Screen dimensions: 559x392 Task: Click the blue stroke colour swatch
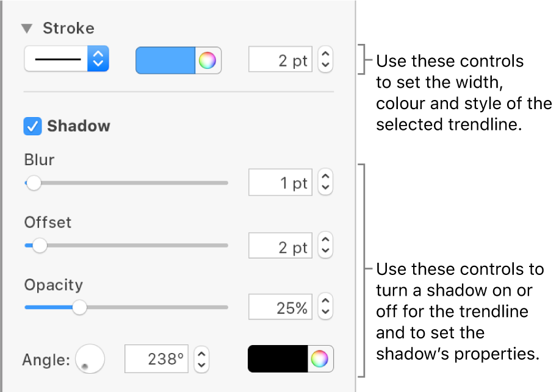click(165, 60)
